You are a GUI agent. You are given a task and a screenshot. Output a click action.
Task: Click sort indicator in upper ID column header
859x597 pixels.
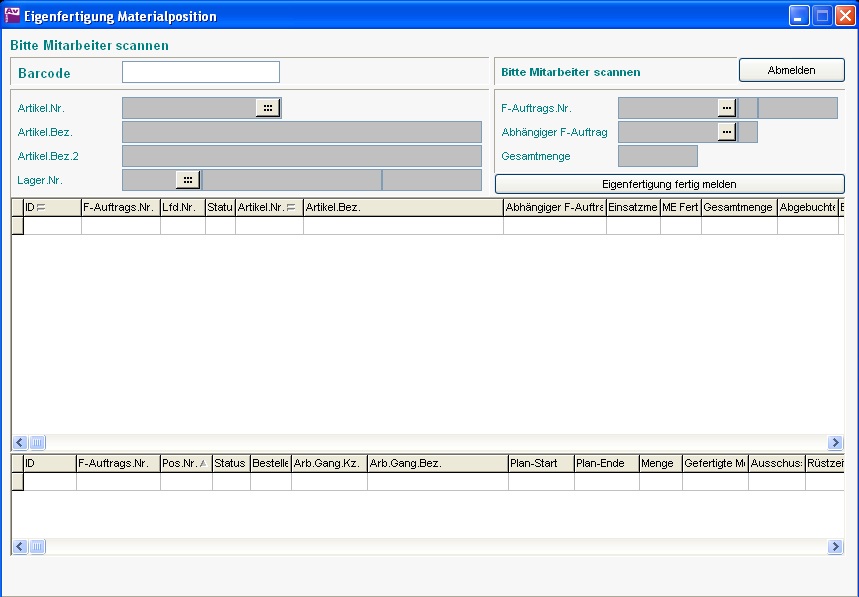point(41,207)
